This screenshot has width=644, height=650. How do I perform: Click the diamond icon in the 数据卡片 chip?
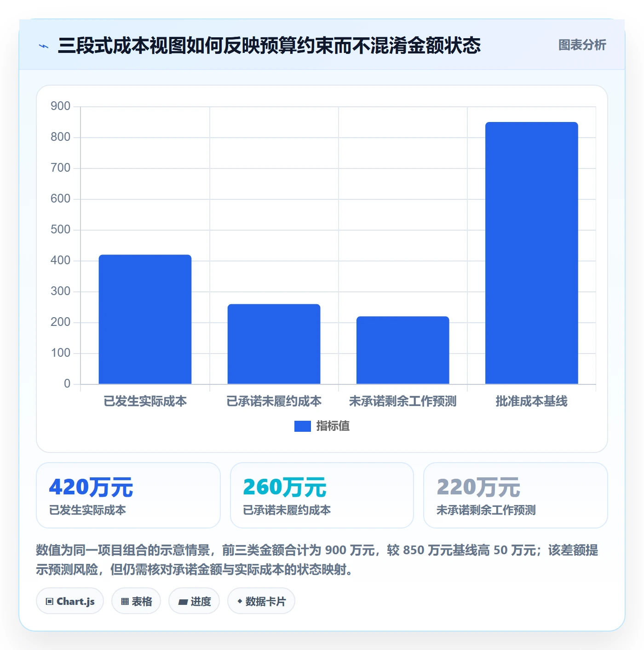240,601
